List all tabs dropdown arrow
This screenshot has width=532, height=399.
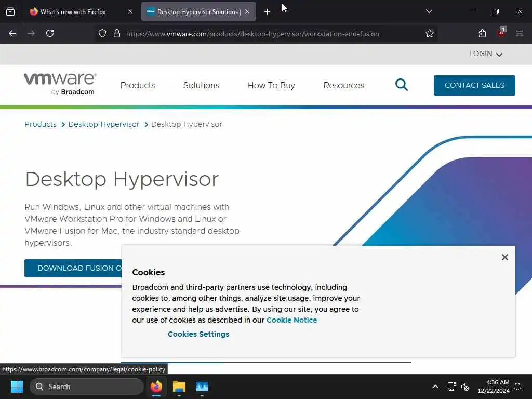coord(429,11)
